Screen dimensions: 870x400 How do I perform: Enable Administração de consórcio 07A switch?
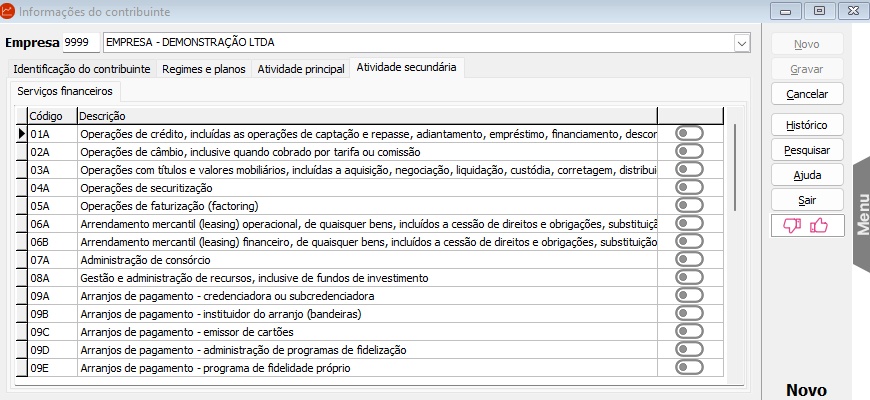pyautogui.click(x=690, y=260)
